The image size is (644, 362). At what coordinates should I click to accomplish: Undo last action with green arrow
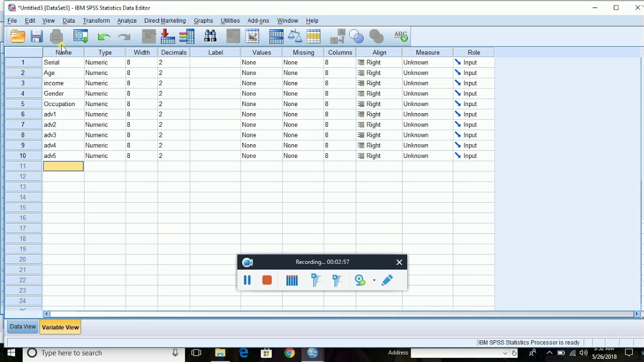104,37
